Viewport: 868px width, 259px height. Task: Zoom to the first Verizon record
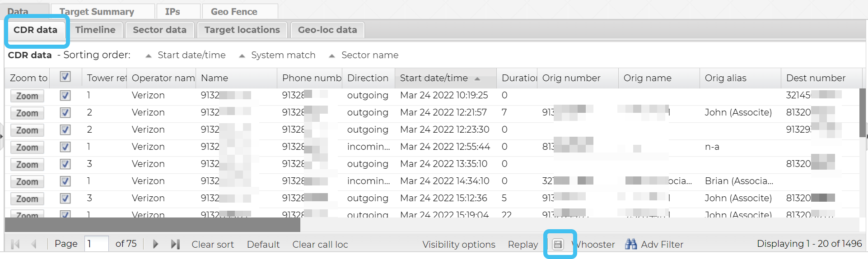27,96
